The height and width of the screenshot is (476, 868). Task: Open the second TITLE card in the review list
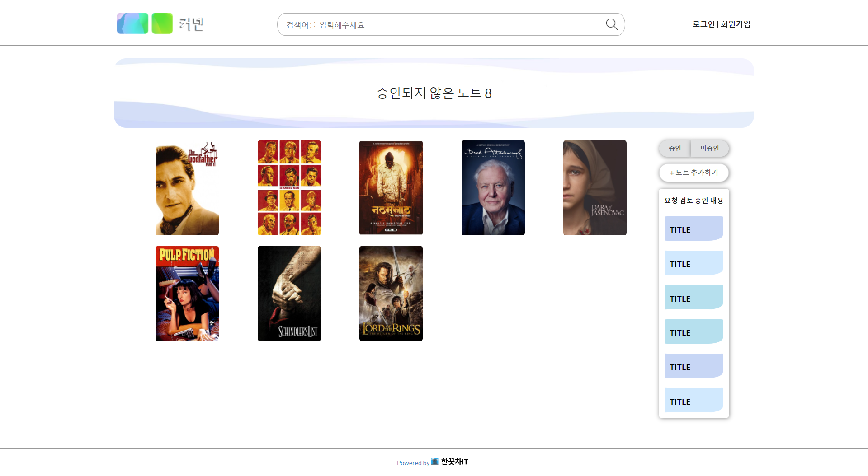(694, 263)
